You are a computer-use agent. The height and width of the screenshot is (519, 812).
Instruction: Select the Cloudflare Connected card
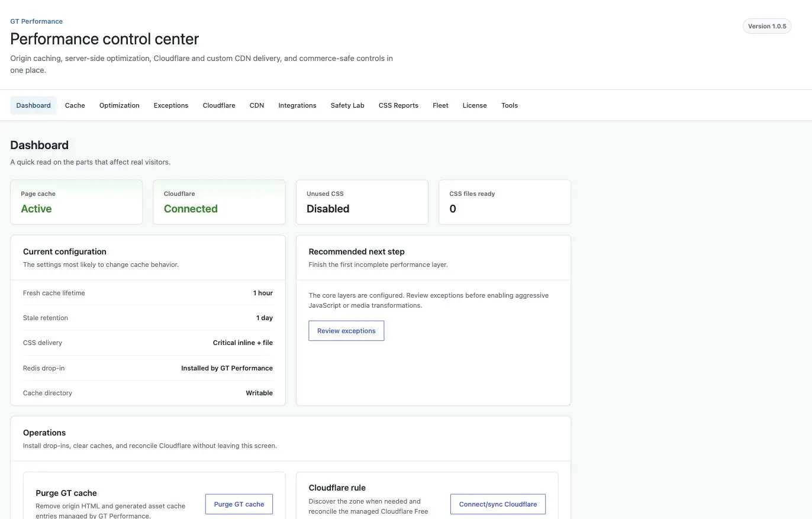pyautogui.click(x=219, y=202)
